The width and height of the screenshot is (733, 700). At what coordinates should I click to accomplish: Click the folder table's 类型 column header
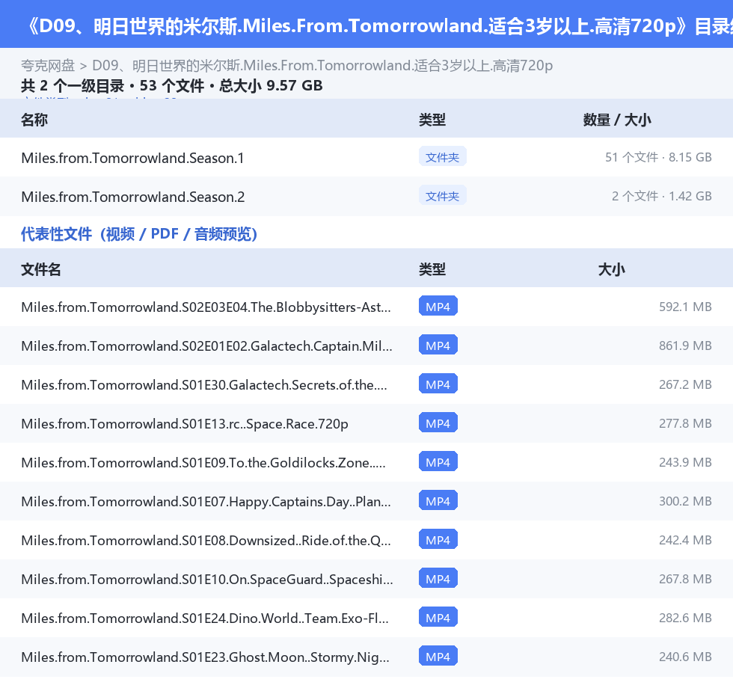click(432, 120)
